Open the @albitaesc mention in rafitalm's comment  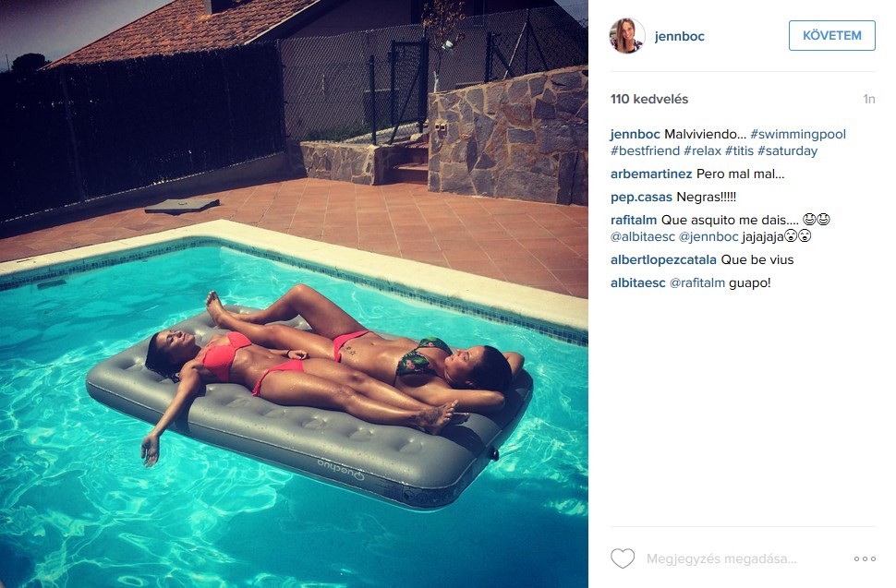(642, 236)
